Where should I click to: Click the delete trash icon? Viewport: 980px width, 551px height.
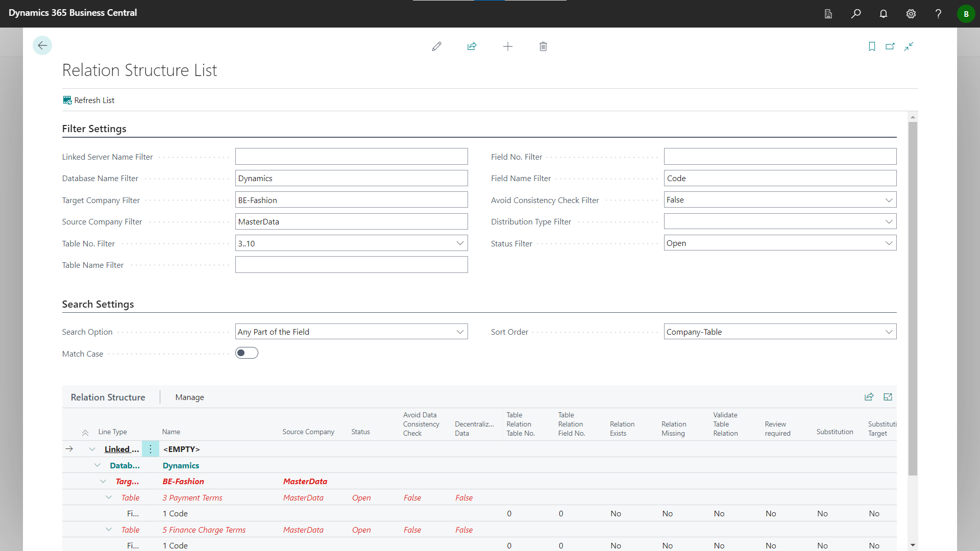click(543, 46)
